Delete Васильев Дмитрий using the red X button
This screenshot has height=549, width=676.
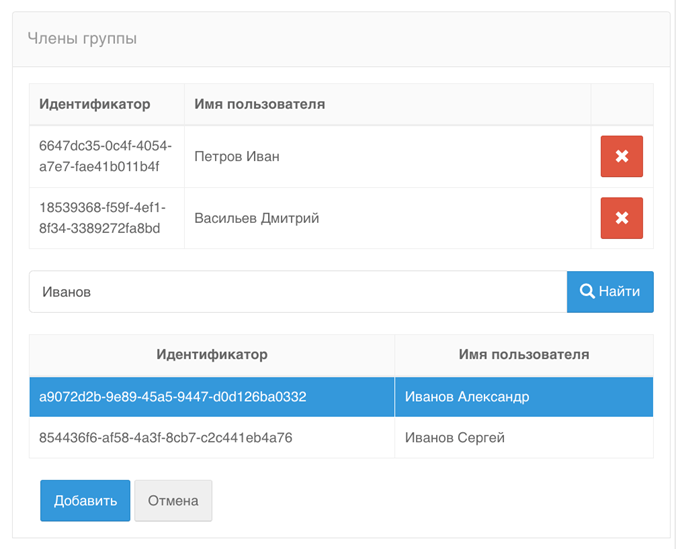pos(621,218)
